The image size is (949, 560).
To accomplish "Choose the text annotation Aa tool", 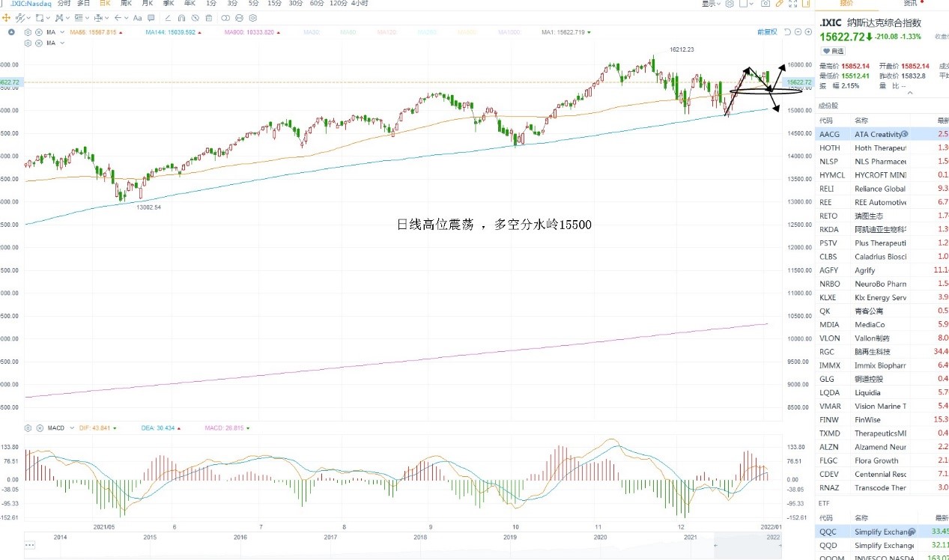I will (x=137, y=18).
